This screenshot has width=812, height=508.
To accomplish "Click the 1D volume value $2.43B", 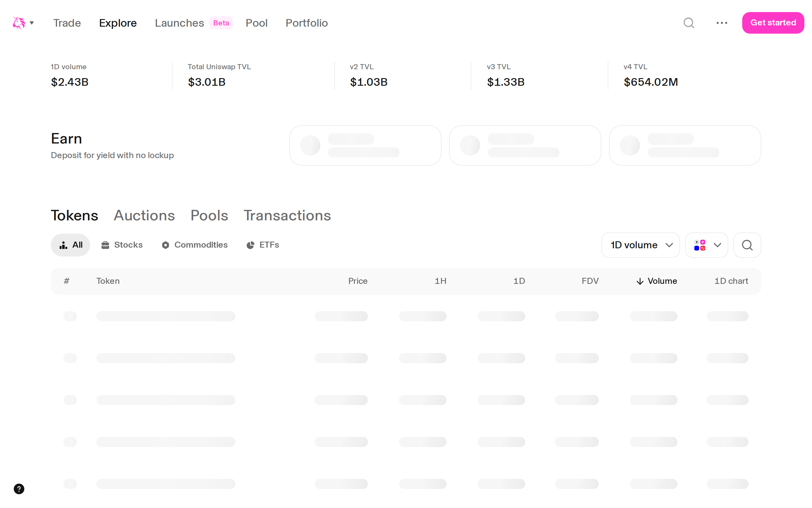I will [x=70, y=82].
